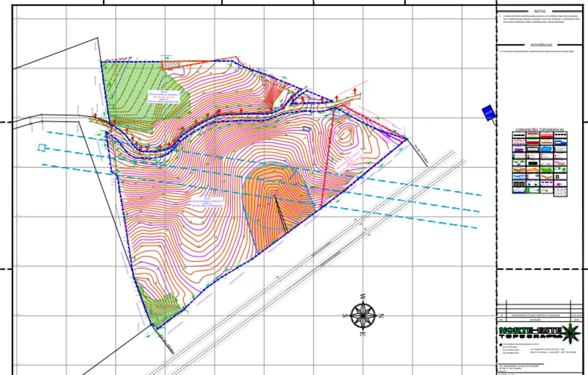Click the white label box inside green hatch
Screen dimensions: 588x375
[x=164, y=97]
